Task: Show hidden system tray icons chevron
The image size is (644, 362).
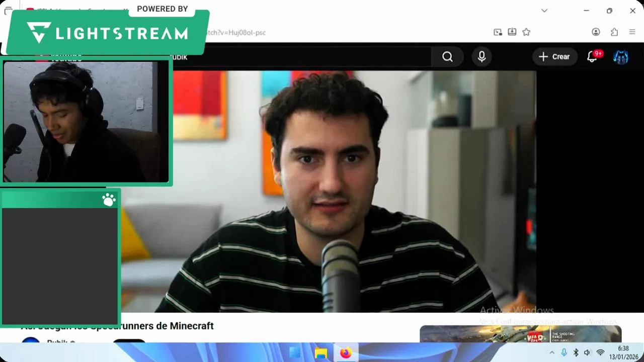Action: (552, 353)
